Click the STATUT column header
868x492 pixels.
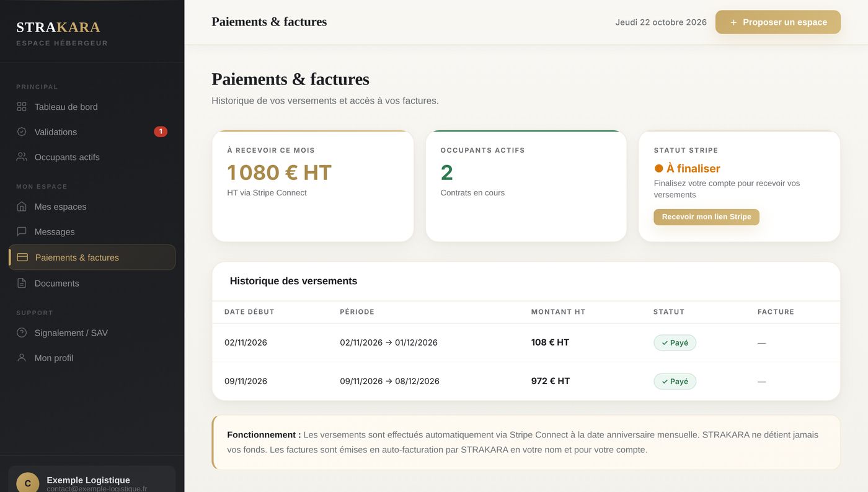[x=669, y=312]
